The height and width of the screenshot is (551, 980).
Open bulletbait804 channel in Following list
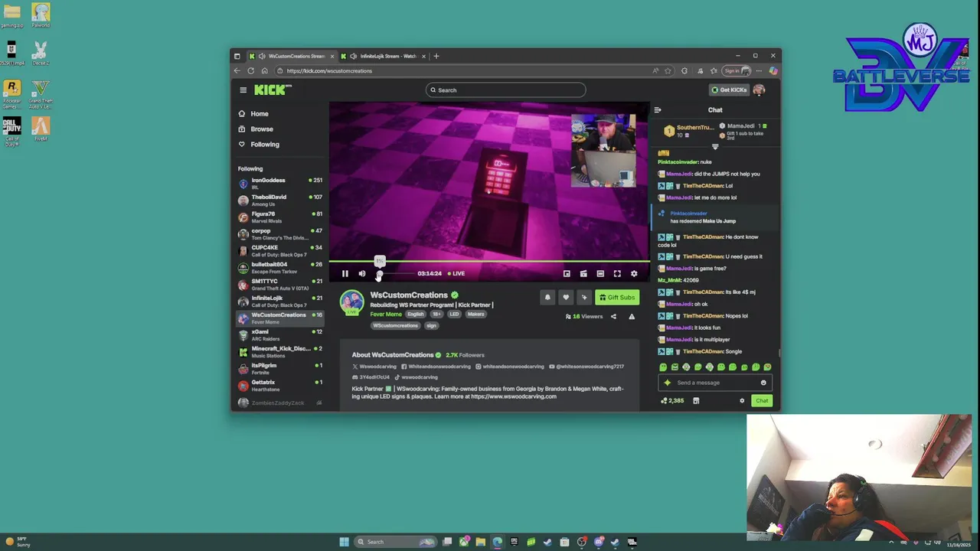279,268
